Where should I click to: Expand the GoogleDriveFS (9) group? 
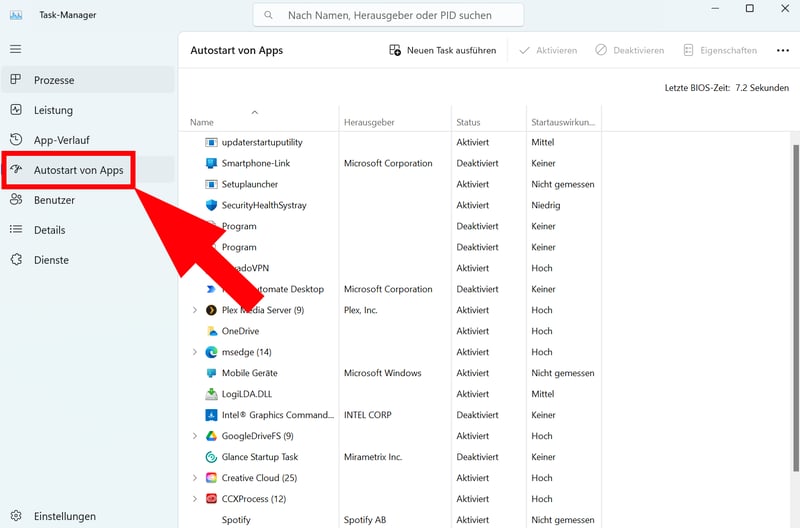pos(195,436)
